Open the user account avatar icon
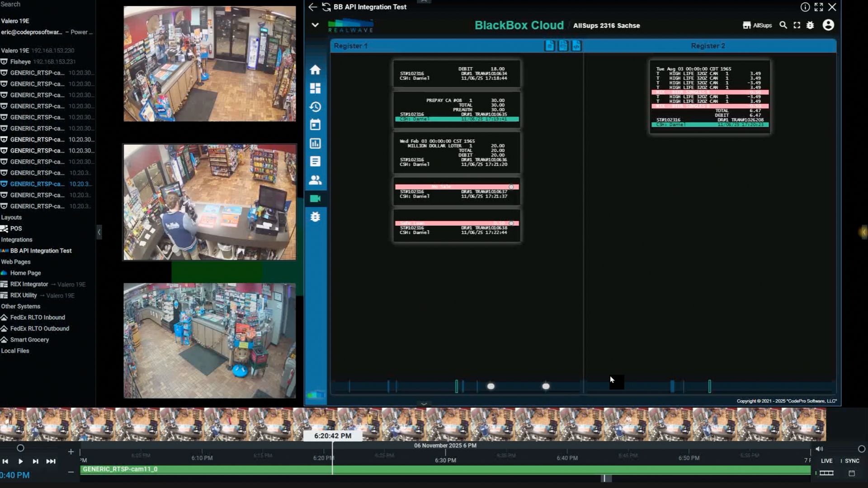The width and height of the screenshot is (868, 488). coord(828,25)
